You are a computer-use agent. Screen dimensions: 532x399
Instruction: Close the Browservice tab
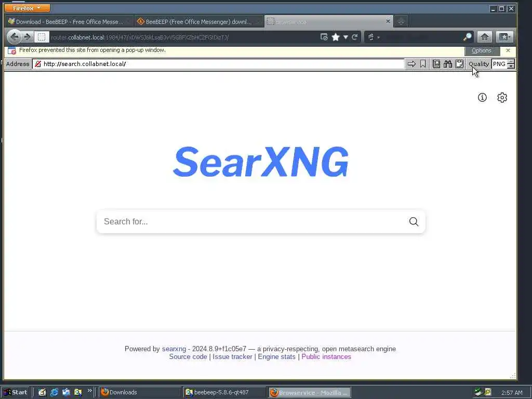coord(388,21)
